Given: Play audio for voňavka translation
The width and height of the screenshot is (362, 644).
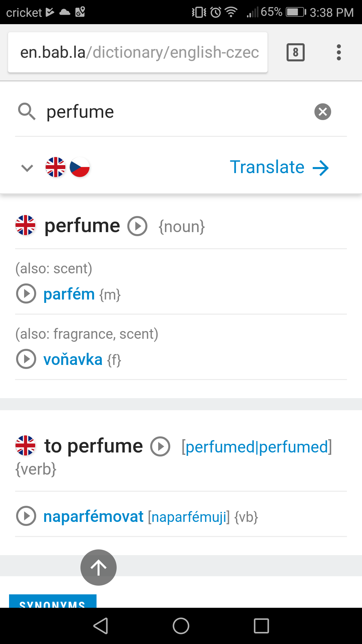Looking at the screenshot, I should (x=26, y=359).
